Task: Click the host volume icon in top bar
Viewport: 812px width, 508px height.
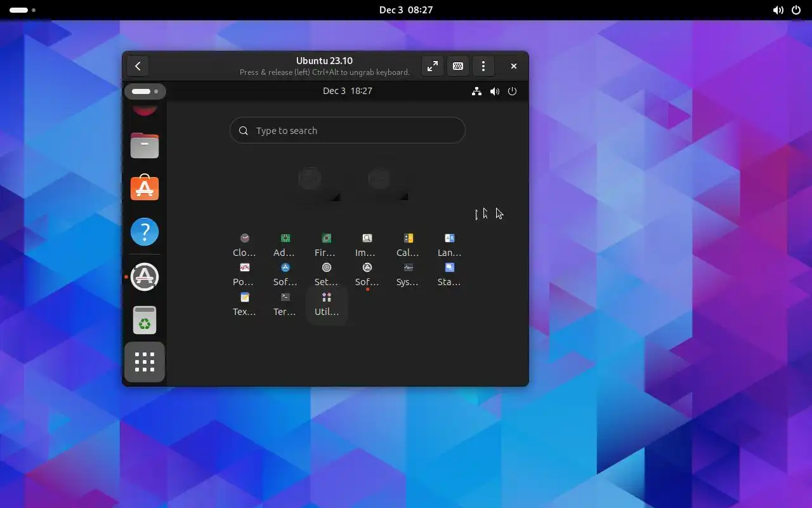Action: pos(778,10)
